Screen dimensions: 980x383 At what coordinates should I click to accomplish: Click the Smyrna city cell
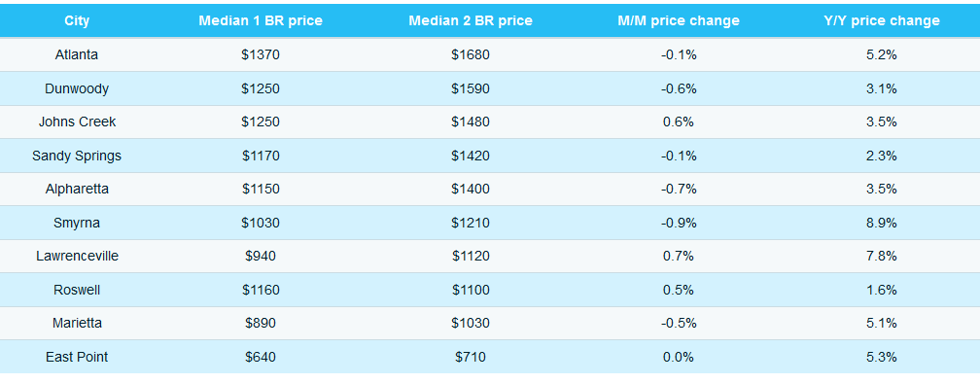click(76, 223)
